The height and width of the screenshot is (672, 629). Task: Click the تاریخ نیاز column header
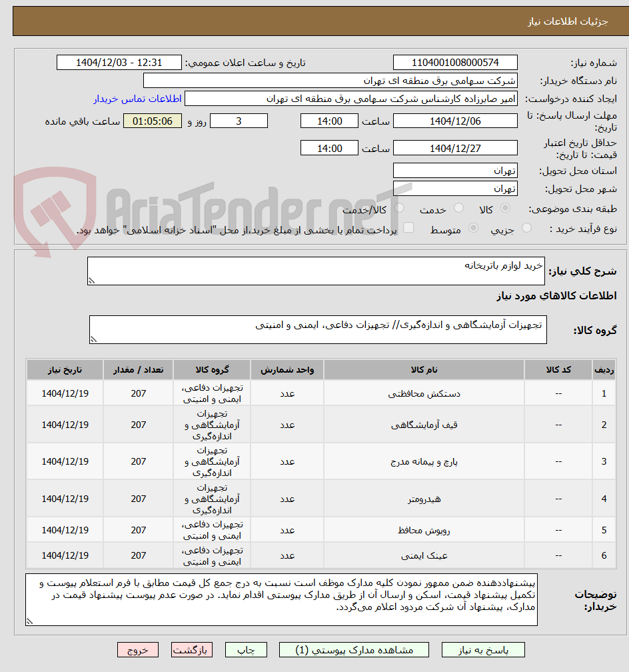pos(65,370)
